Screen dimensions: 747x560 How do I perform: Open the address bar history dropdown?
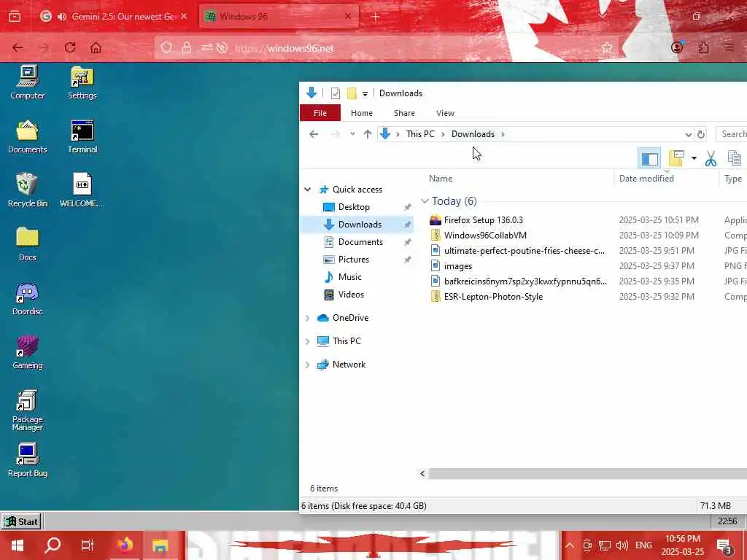688,135
